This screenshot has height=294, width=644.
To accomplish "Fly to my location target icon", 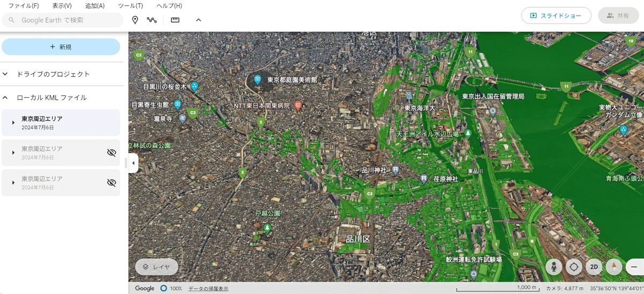I will tap(574, 267).
